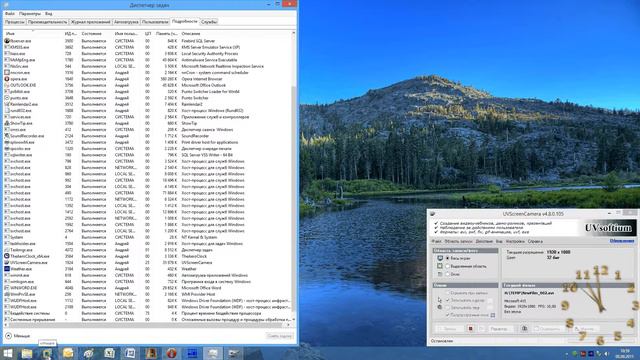Click the OUTLOOK.EXE process icon
This screenshot has height=360, width=640.
[x=7, y=85]
